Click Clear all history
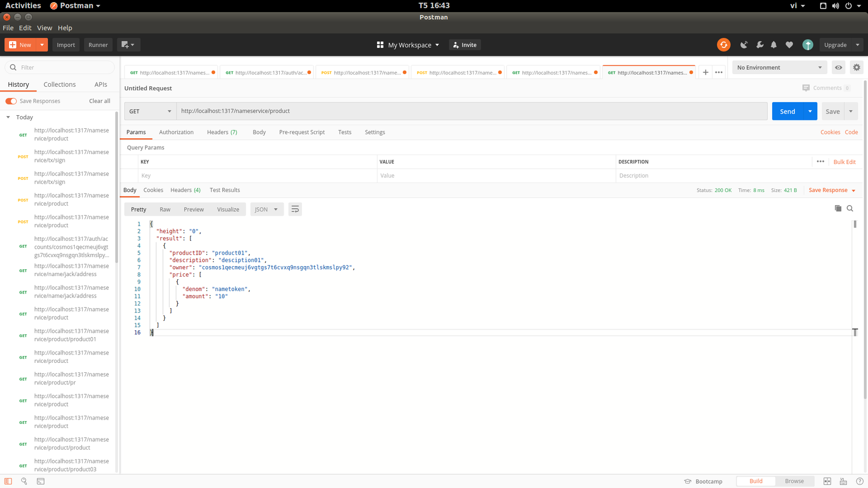This screenshot has height=488, width=868. (99, 101)
